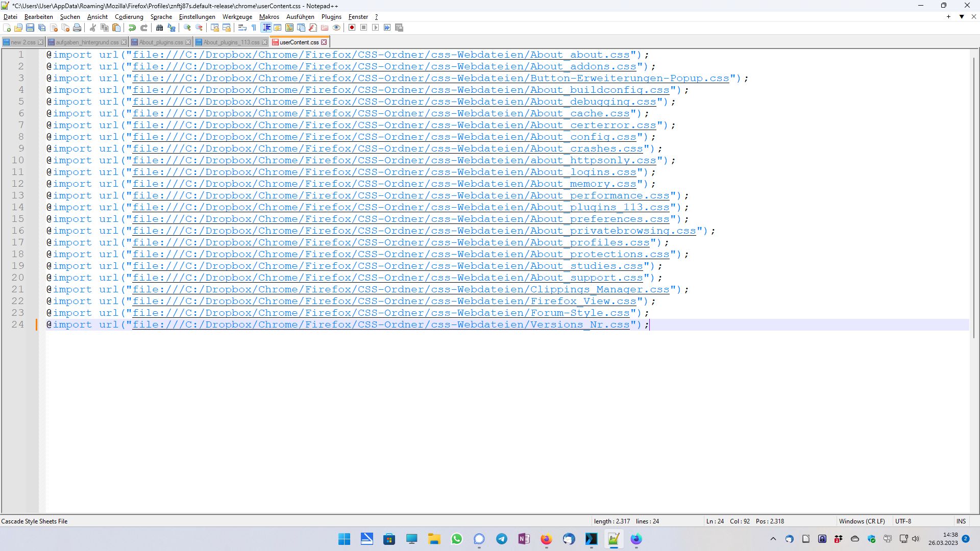Close the userContent.css tab
This screenshot has width=980, height=551.
(324, 42)
